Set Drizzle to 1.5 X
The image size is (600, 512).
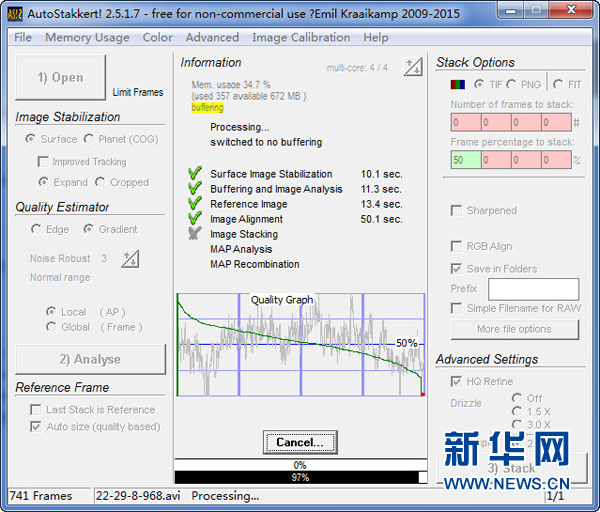(x=517, y=411)
